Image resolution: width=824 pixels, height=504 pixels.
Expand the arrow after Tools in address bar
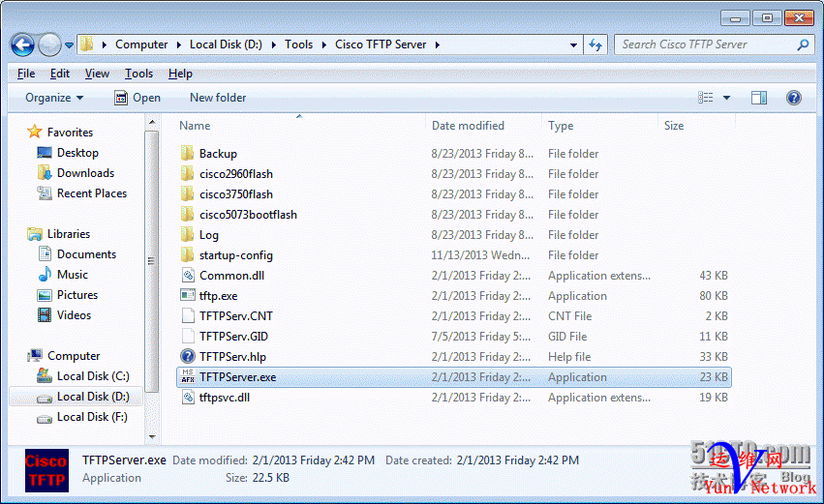point(323,44)
